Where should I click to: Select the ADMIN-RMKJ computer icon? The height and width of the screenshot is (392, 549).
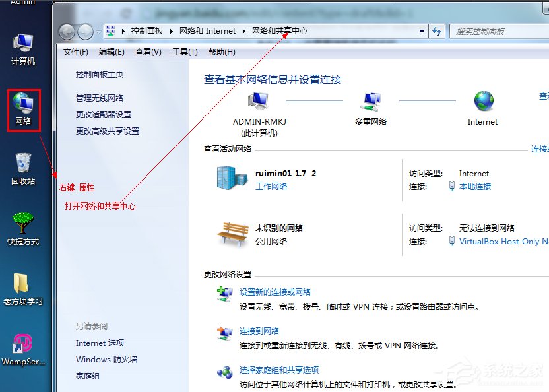(x=257, y=99)
